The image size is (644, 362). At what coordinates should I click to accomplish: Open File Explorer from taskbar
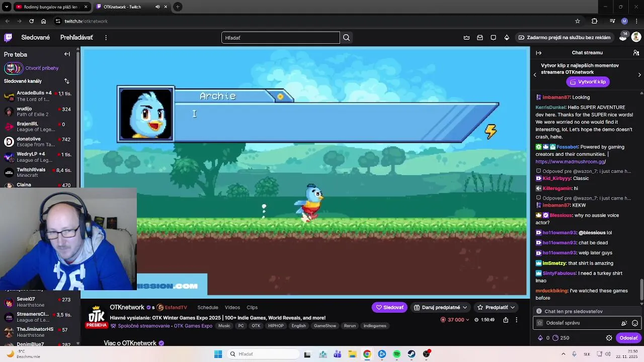click(x=352, y=354)
